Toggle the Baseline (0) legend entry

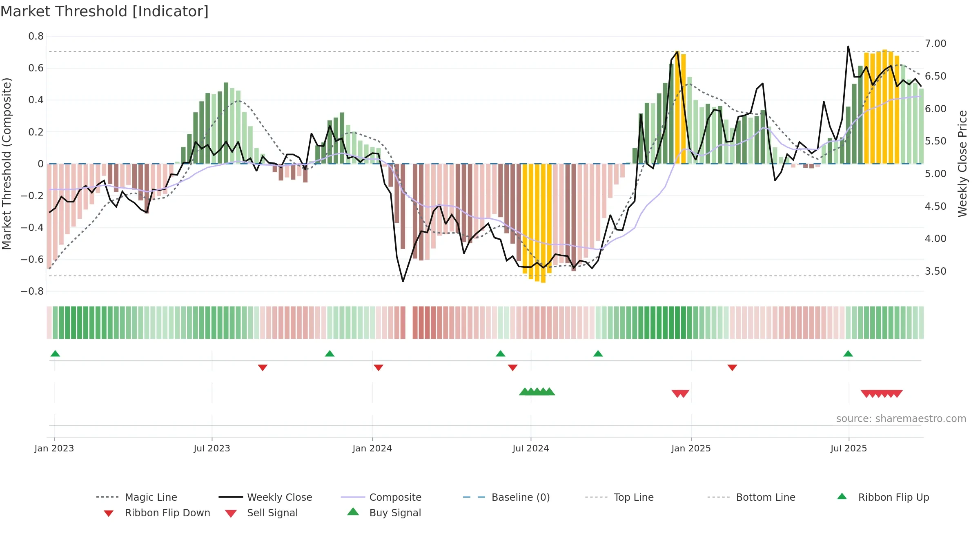[x=506, y=497]
